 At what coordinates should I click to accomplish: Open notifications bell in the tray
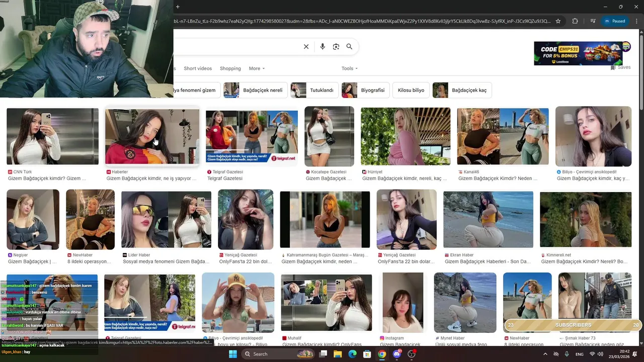point(635,354)
